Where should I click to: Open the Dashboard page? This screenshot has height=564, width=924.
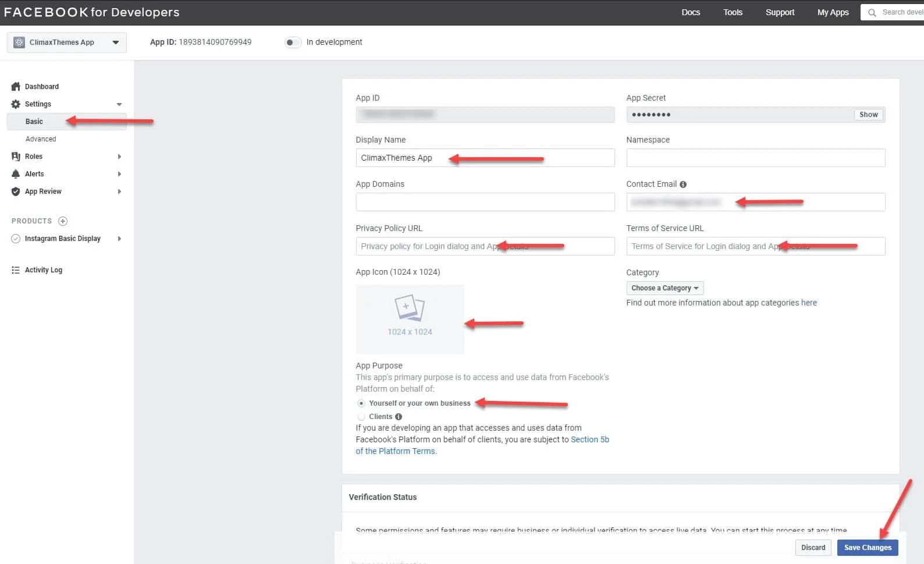pyautogui.click(x=42, y=87)
